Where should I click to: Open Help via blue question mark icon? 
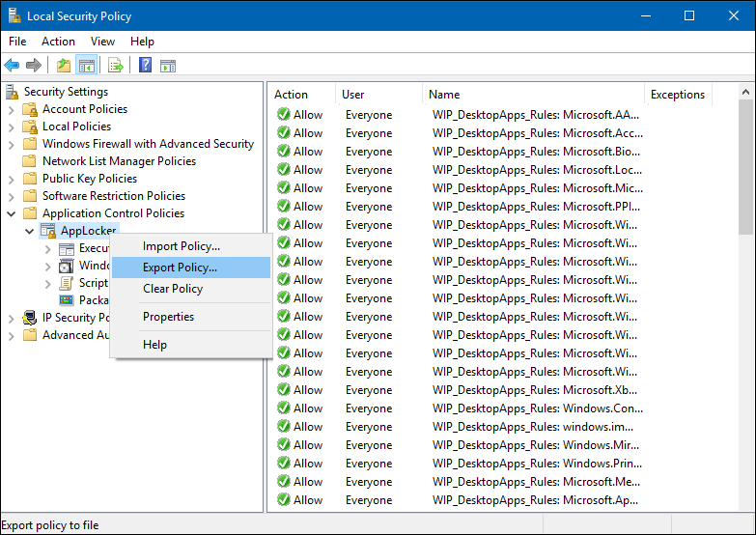146,66
